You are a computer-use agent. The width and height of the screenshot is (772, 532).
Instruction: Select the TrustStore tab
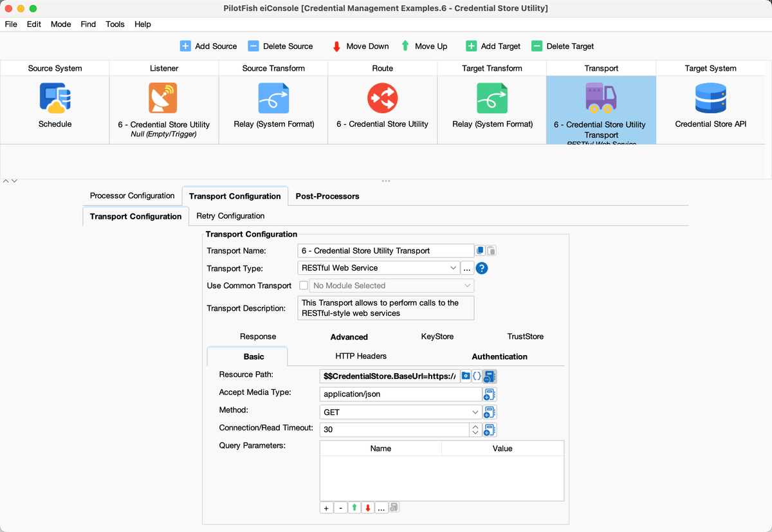pyautogui.click(x=526, y=337)
